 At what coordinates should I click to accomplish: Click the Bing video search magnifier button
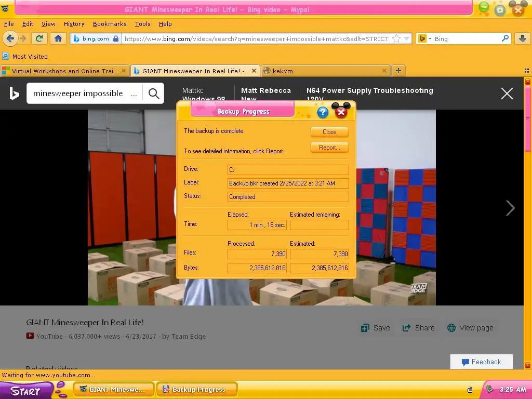click(154, 94)
